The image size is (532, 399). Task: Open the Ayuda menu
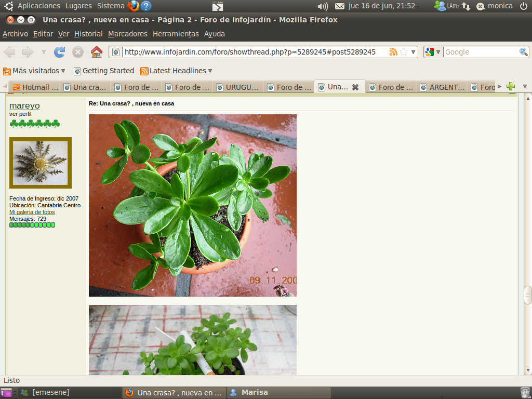click(x=215, y=34)
